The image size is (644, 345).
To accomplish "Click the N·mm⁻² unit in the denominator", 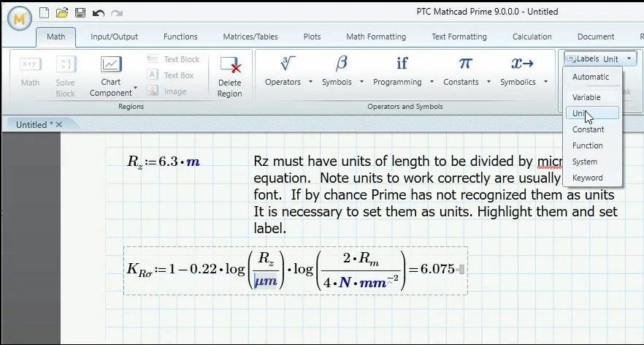I will [x=369, y=281].
